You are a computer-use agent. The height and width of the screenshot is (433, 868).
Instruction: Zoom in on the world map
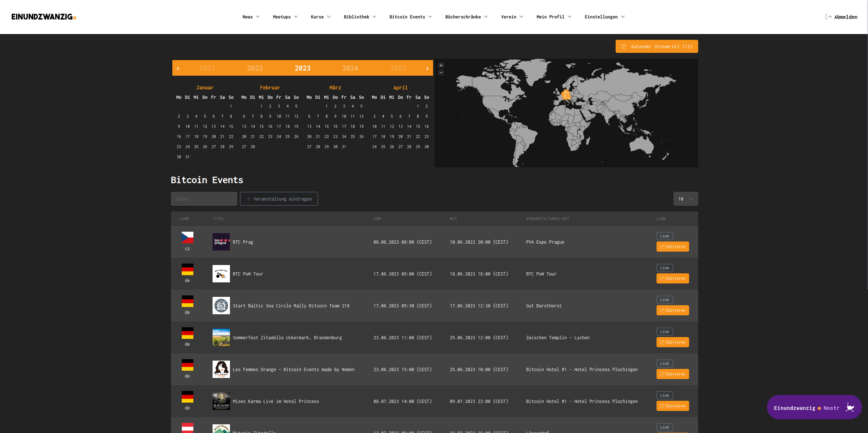pyautogui.click(x=441, y=65)
